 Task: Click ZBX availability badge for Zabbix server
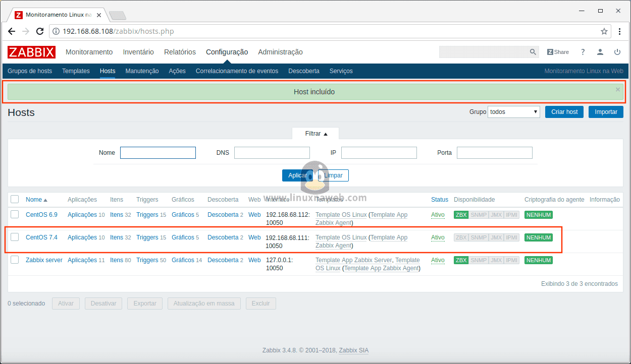(461, 260)
